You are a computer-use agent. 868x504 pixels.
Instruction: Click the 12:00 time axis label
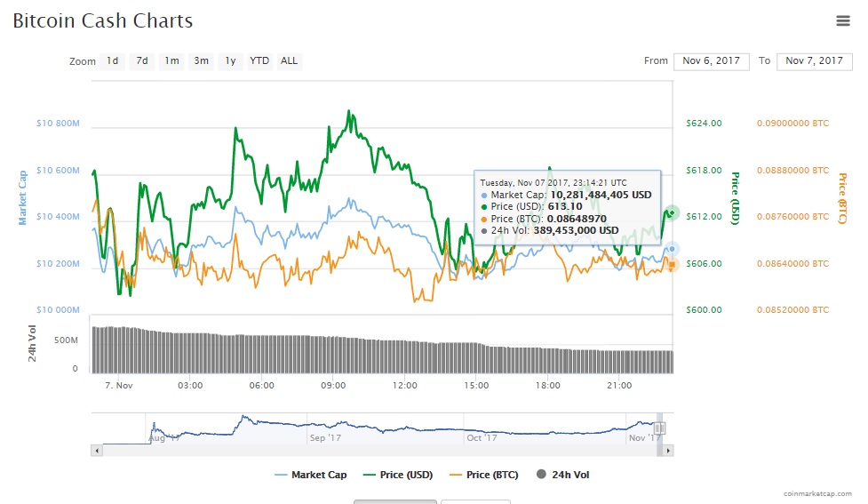[404, 386]
